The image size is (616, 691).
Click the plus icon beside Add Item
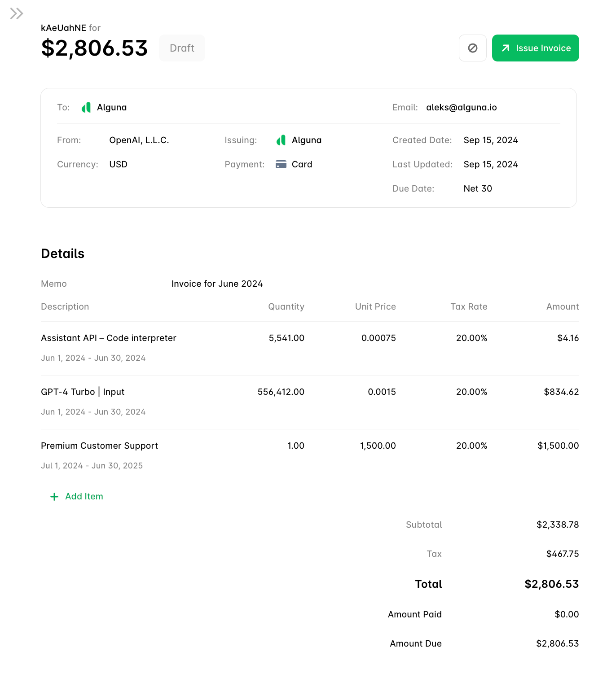[x=54, y=497]
